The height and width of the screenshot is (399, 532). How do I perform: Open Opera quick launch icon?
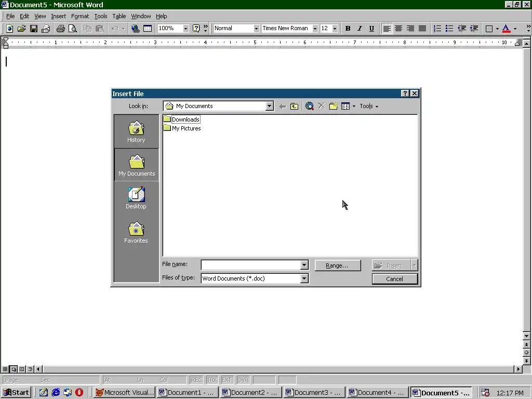(x=79, y=393)
